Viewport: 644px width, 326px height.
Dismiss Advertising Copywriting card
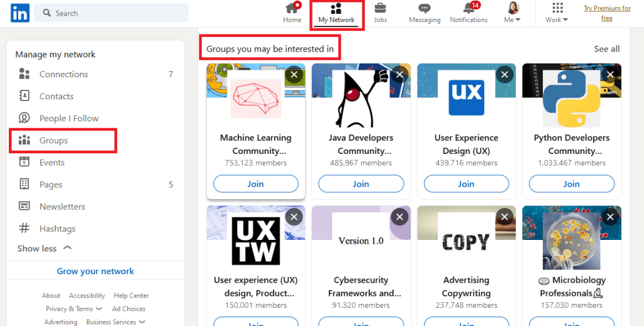click(x=505, y=217)
